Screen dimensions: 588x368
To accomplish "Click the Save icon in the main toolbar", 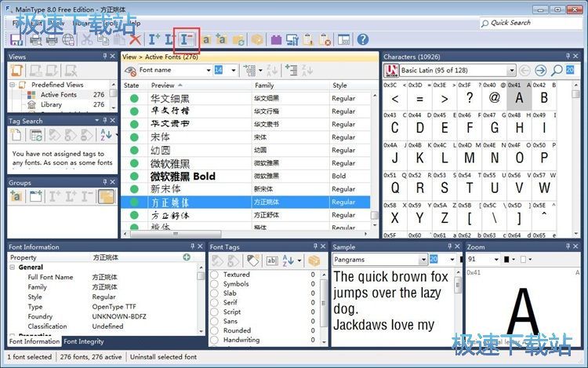I will point(16,39).
